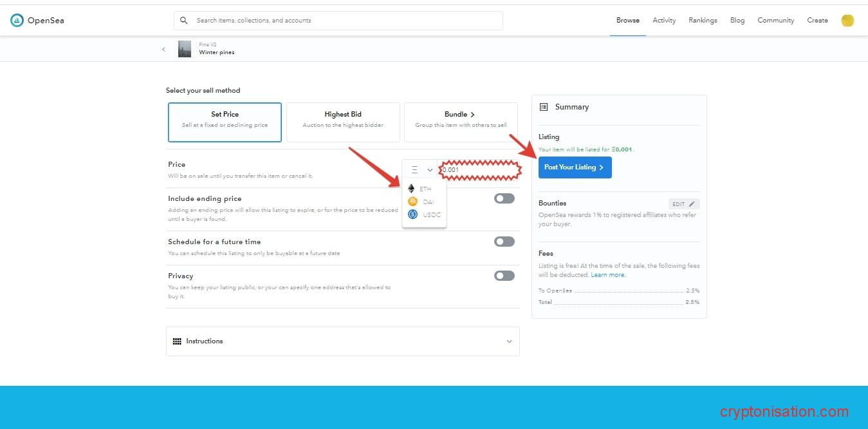
Task: Click the Winter pines item thumbnail
Action: click(x=185, y=49)
